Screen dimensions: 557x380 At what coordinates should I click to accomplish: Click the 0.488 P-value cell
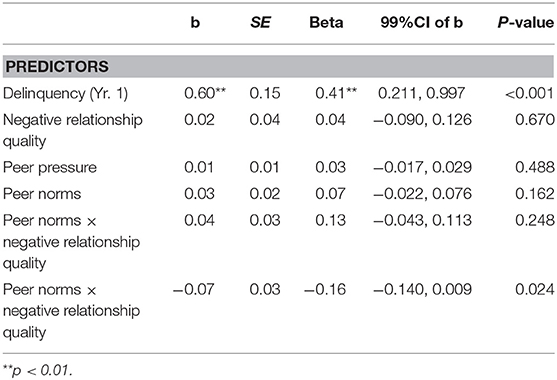(535, 167)
